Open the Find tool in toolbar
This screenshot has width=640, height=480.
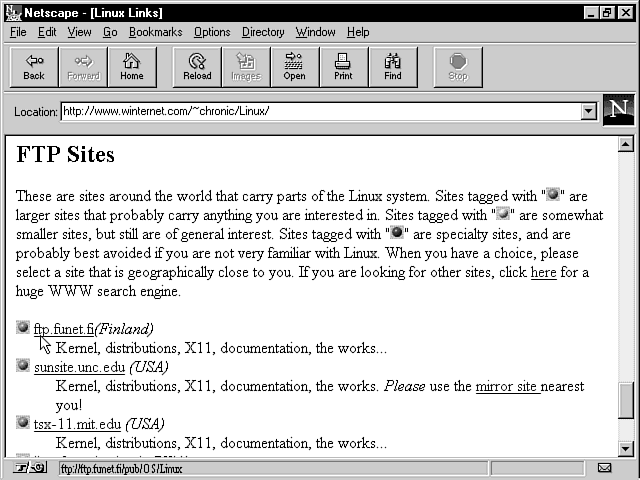pyautogui.click(x=392, y=67)
